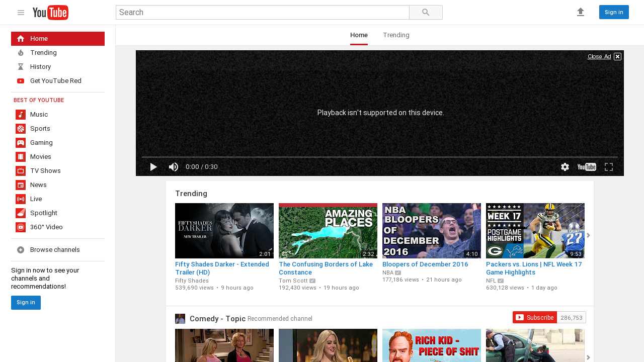Click the Spotlight icon
Viewport: 644px width, 362px height.
coord(21,213)
